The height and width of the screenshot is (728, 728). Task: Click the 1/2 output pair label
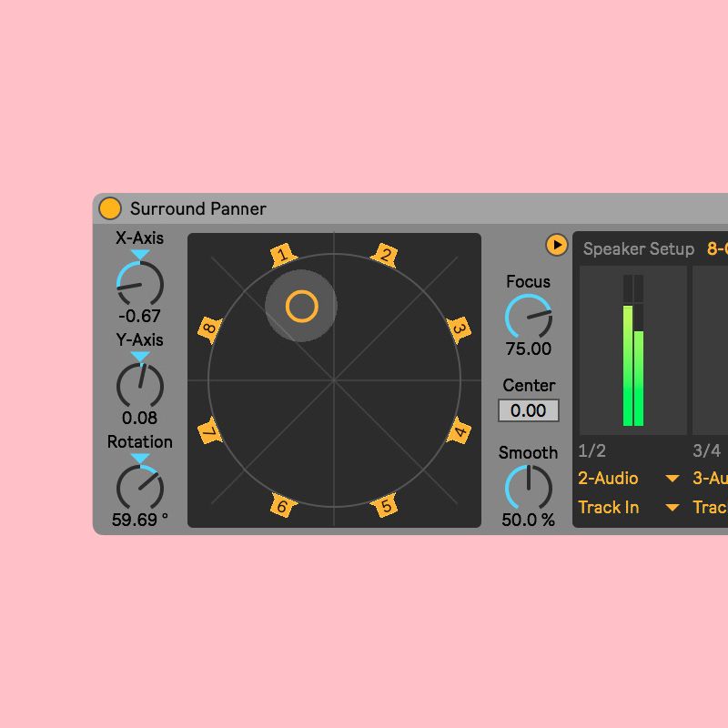pyautogui.click(x=591, y=450)
